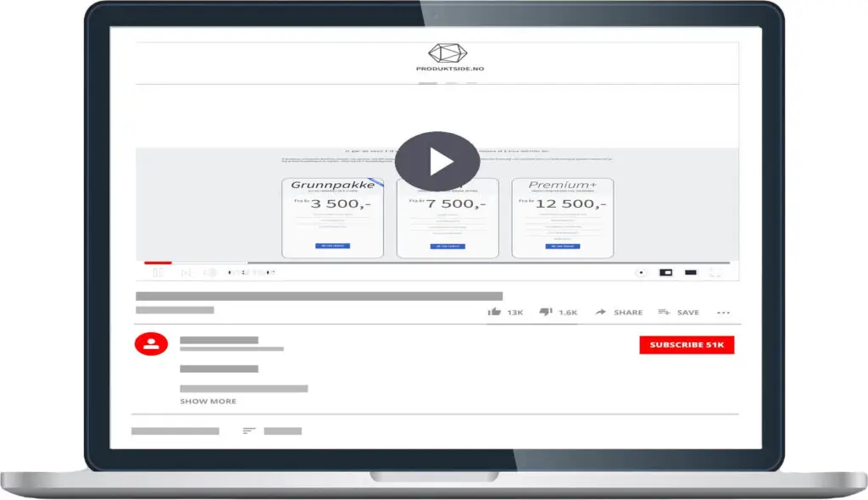Open the red channel avatar
The width and height of the screenshot is (868, 500).
151,344
